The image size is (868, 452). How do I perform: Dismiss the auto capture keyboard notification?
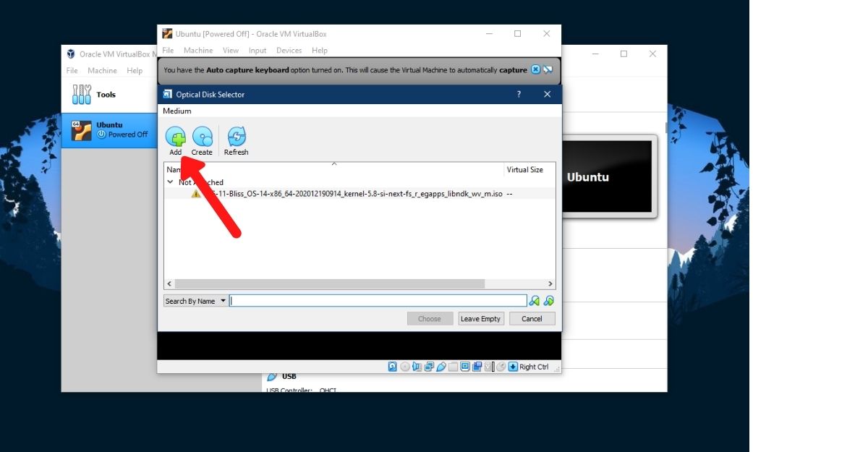click(535, 69)
